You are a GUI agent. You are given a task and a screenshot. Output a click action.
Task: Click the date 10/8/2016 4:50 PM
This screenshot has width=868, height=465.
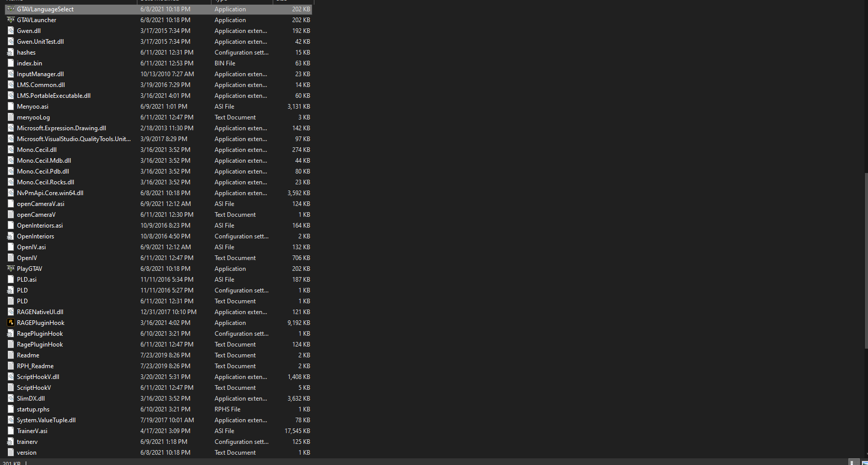(165, 236)
